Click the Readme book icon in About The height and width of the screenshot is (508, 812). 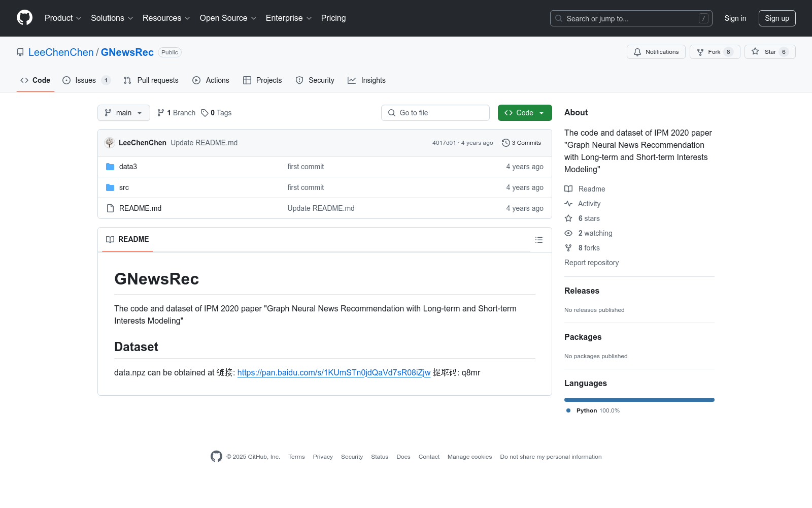[x=568, y=189]
